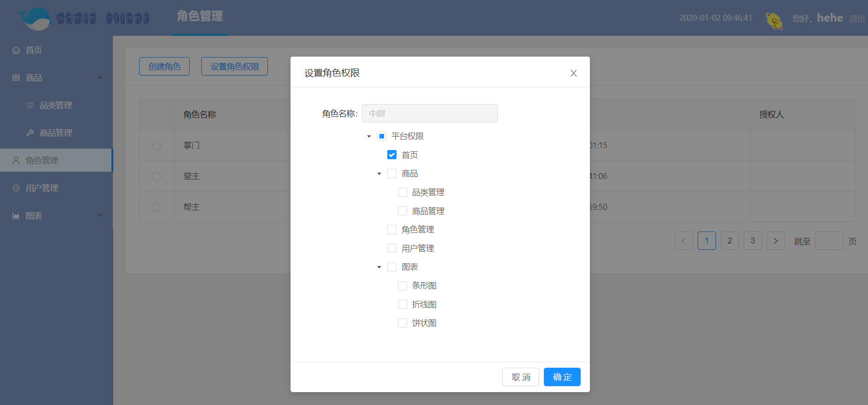Expand the 图表 submenu chevron in sidebar
This screenshot has width=868, height=405.
100,215
